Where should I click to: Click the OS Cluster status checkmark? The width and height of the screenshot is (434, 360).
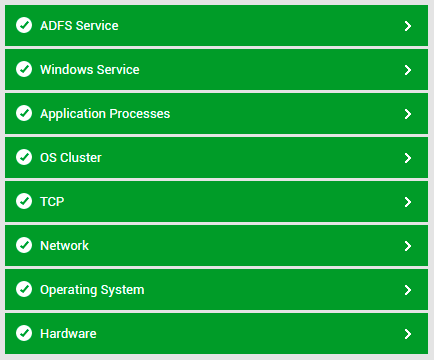(x=24, y=157)
